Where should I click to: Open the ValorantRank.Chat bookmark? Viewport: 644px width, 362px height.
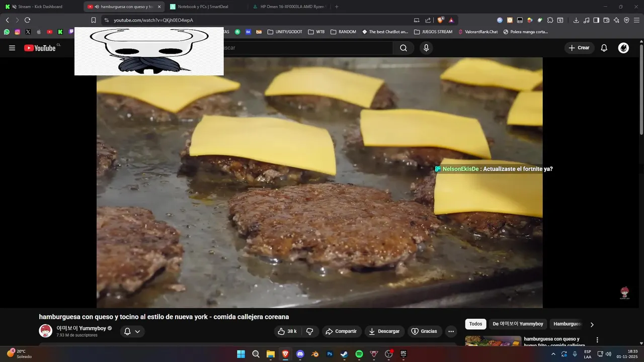tap(477, 32)
